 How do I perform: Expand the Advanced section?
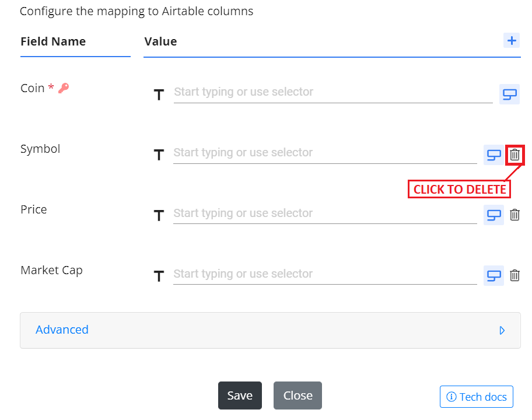point(270,330)
